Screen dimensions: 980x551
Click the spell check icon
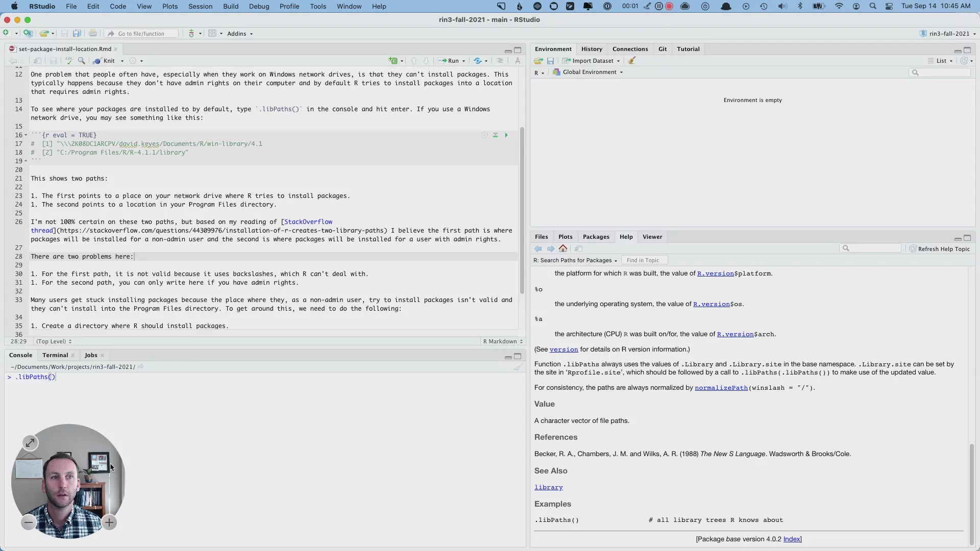pos(69,61)
